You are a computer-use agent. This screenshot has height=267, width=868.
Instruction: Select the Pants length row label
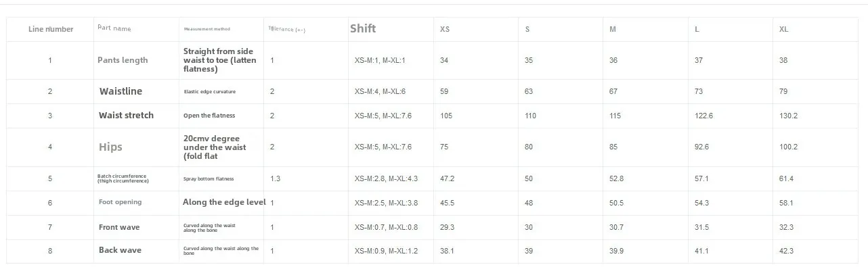[x=123, y=60]
